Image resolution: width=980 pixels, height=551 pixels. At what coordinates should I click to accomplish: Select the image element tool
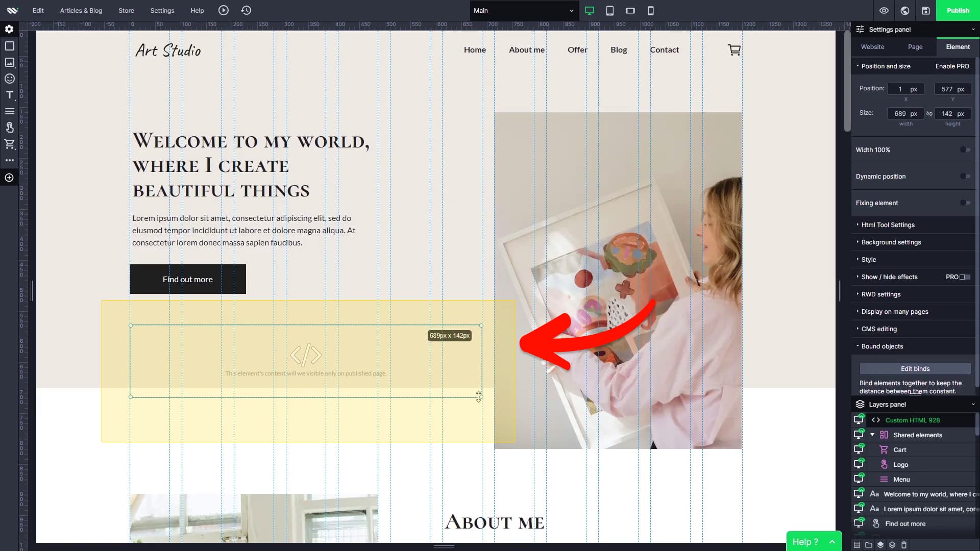[9, 62]
